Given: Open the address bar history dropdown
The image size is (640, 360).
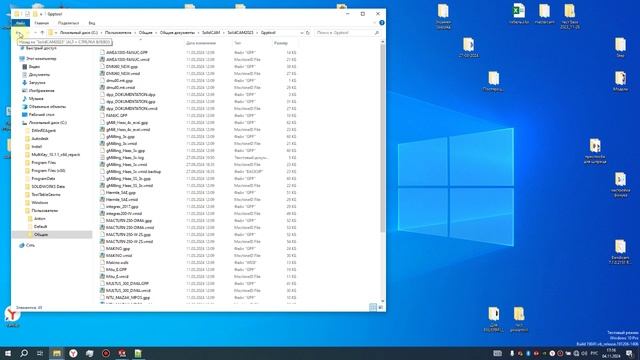Looking at the screenshot, I should 302,33.
